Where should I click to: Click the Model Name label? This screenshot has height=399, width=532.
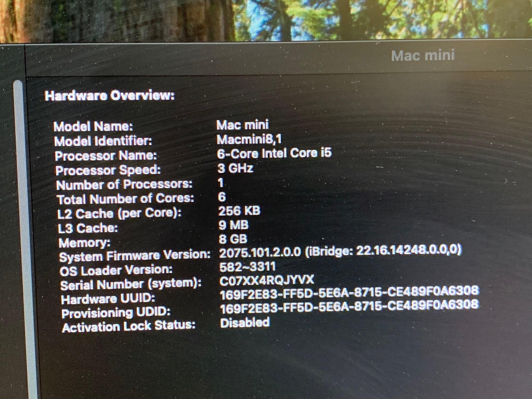click(93, 126)
